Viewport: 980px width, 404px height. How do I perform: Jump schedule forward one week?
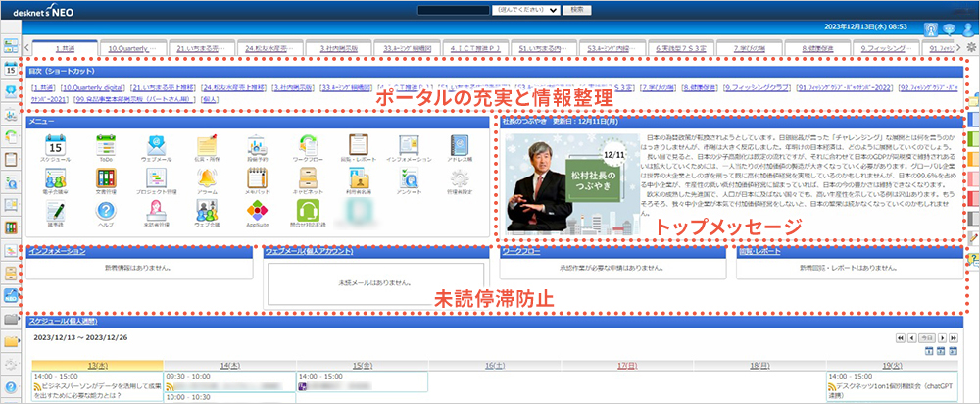954,337
